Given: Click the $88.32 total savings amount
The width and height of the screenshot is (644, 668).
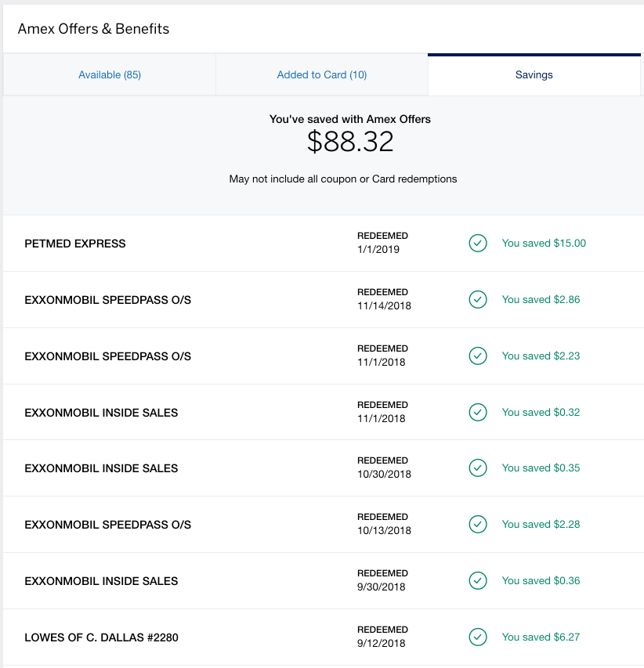Looking at the screenshot, I should pyautogui.click(x=350, y=142).
